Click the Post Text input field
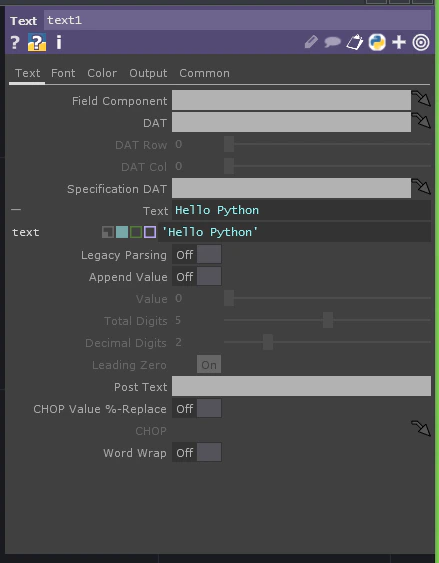The height and width of the screenshot is (563, 439). click(x=302, y=386)
